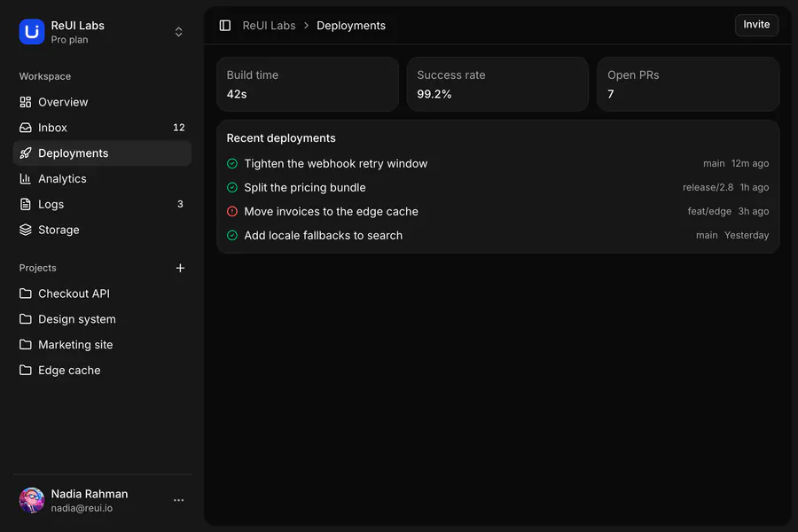This screenshot has height=532, width=798.
Task: Toggle the sidebar panel icon
Action: pos(225,26)
